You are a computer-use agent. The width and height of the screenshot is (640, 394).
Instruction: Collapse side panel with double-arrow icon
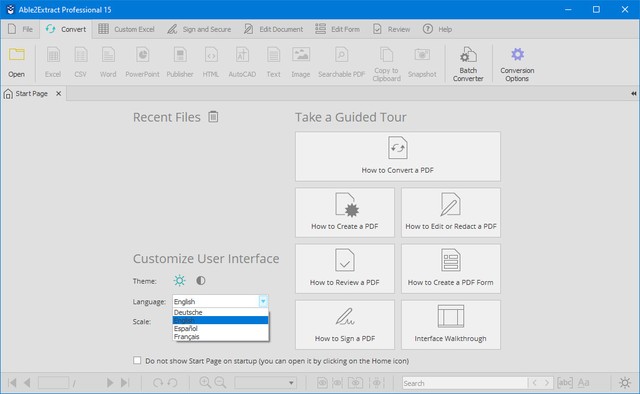pos(633,93)
